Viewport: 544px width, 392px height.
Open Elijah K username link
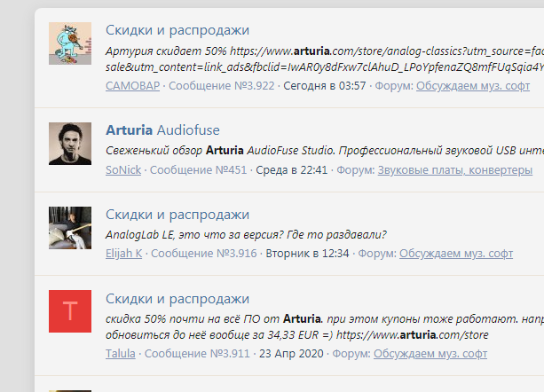pos(123,254)
